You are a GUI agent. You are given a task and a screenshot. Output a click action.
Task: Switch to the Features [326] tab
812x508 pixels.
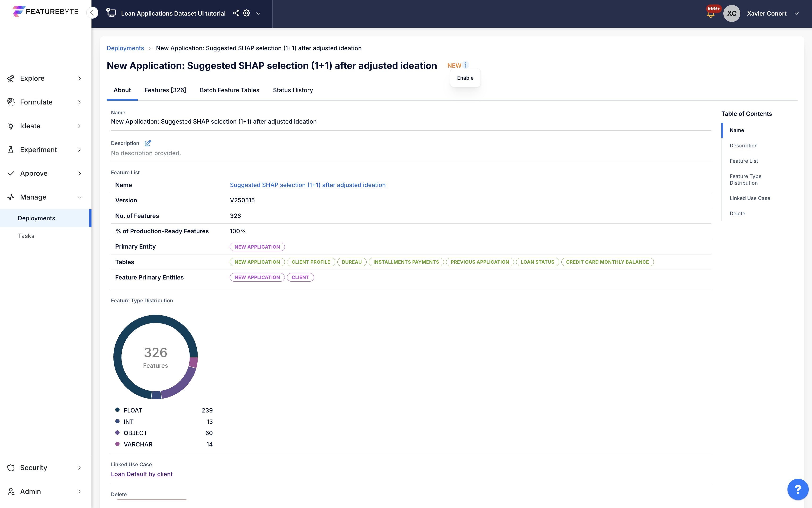(165, 90)
